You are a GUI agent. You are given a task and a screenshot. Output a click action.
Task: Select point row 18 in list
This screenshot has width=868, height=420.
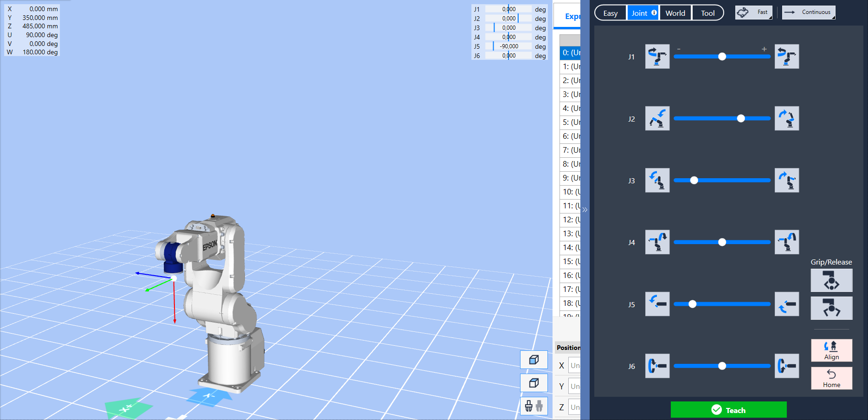coord(570,303)
